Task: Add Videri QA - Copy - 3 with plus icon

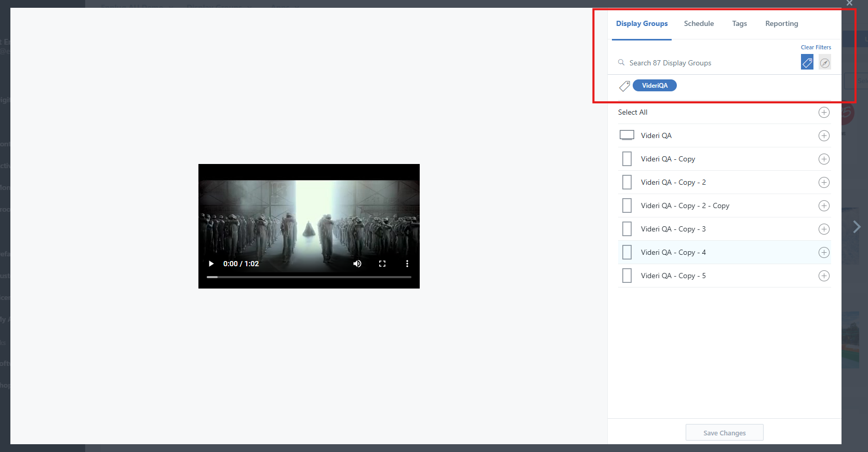Action: tap(823, 229)
